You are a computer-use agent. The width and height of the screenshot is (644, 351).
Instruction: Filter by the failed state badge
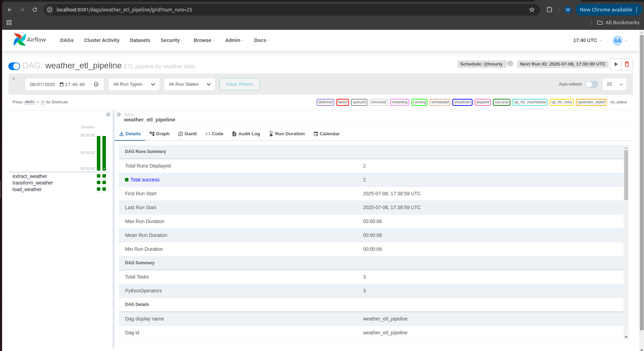(x=343, y=102)
